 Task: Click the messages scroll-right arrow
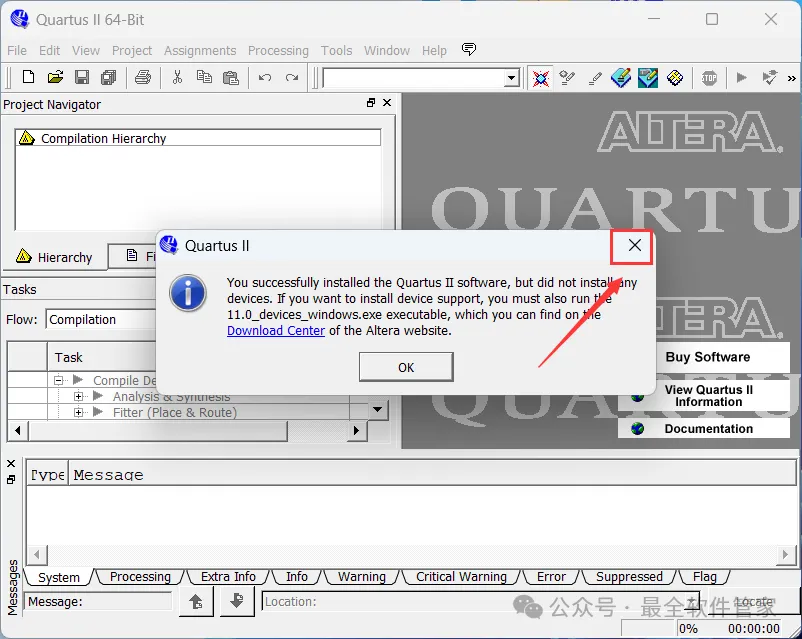click(x=785, y=554)
